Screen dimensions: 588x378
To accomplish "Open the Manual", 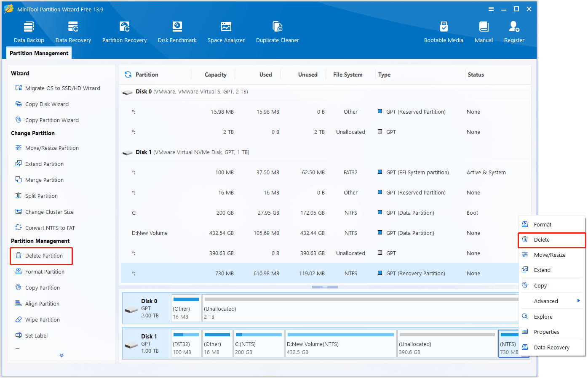I will [x=484, y=32].
